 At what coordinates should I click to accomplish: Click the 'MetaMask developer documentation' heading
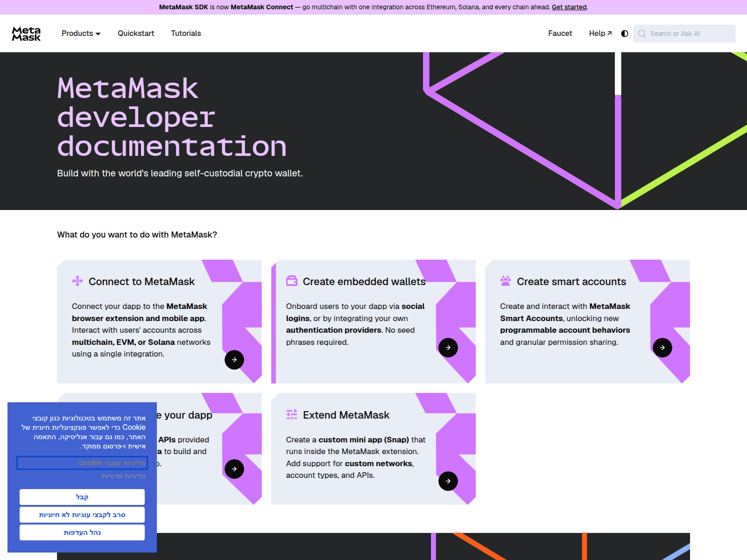(172, 117)
